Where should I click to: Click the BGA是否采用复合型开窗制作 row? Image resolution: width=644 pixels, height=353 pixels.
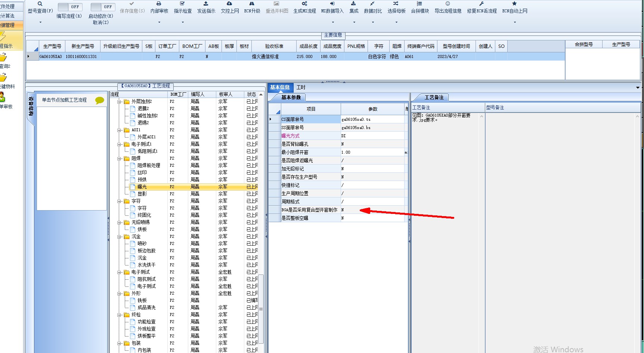(x=338, y=210)
